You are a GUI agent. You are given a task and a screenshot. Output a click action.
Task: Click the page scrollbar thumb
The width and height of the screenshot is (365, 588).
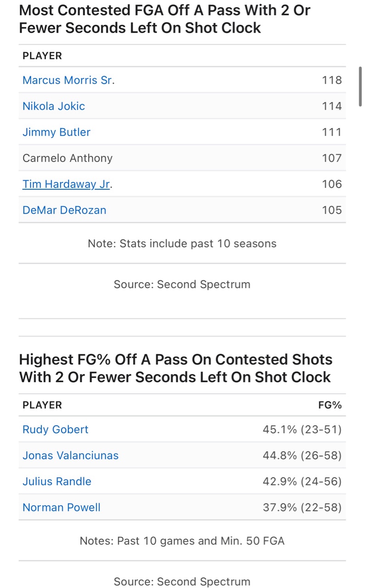coord(360,86)
